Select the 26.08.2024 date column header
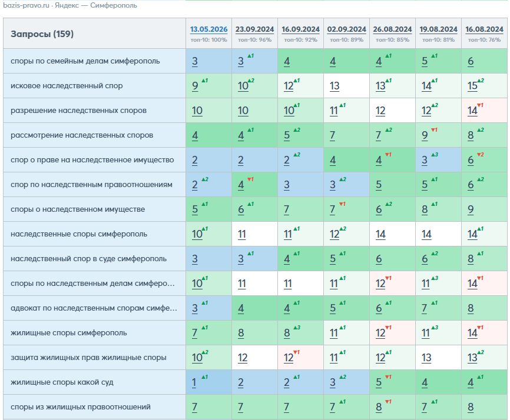 click(392, 29)
